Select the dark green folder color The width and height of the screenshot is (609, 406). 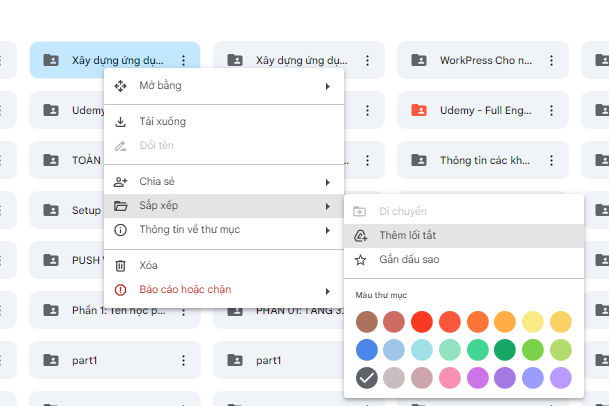[505, 350]
